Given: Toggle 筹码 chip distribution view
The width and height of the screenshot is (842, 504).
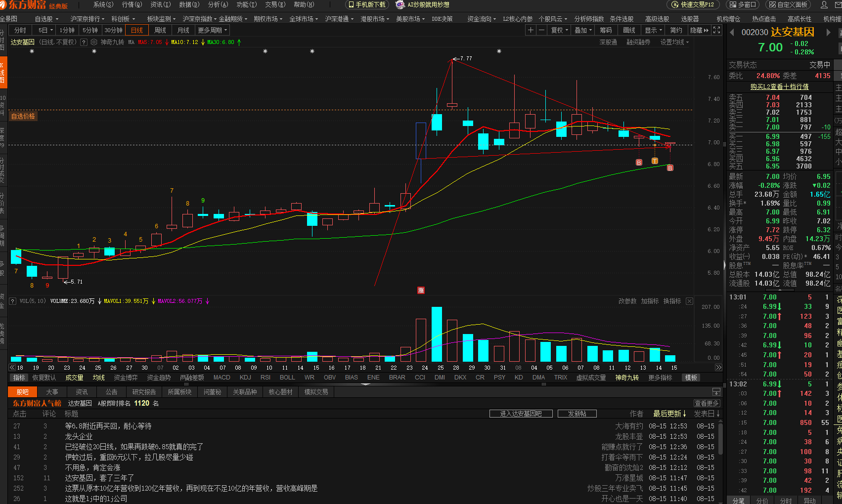Looking at the screenshot, I should point(606,30).
